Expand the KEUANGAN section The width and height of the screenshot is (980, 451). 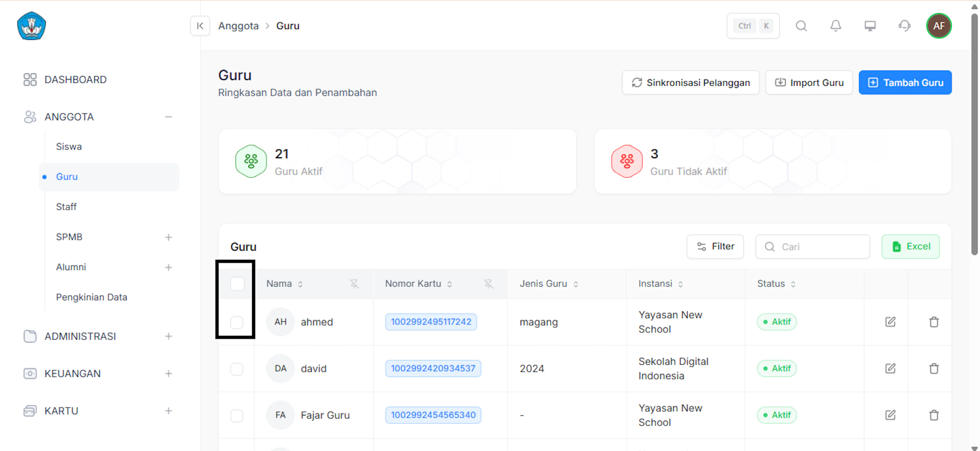[x=168, y=373]
